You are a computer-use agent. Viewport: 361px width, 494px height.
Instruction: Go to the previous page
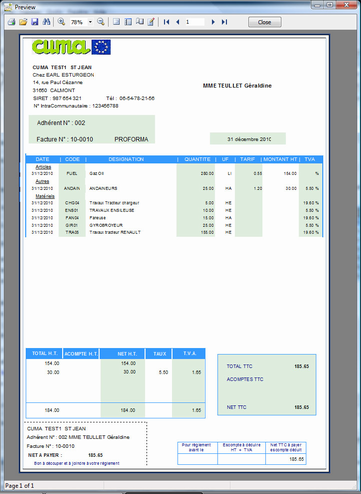click(178, 22)
